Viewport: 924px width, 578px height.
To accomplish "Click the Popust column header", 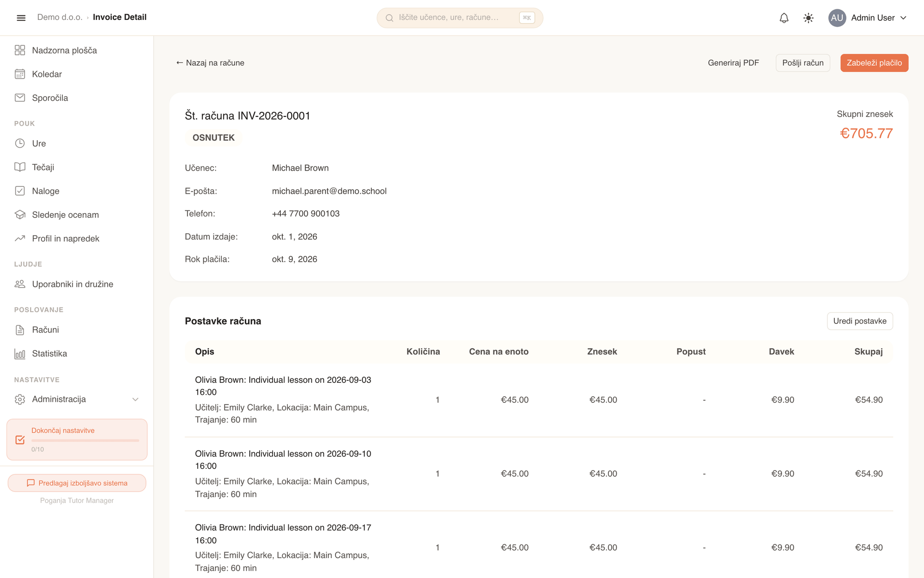I will click(691, 351).
